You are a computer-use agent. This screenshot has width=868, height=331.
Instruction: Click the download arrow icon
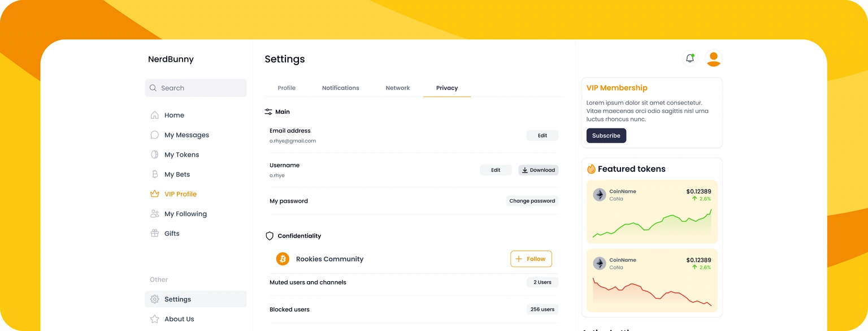pyautogui.click(x=524, y=170)
